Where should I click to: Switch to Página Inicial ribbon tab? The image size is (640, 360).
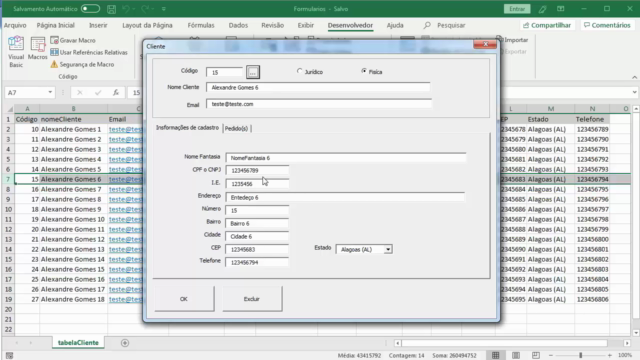[x=56, y=25]
